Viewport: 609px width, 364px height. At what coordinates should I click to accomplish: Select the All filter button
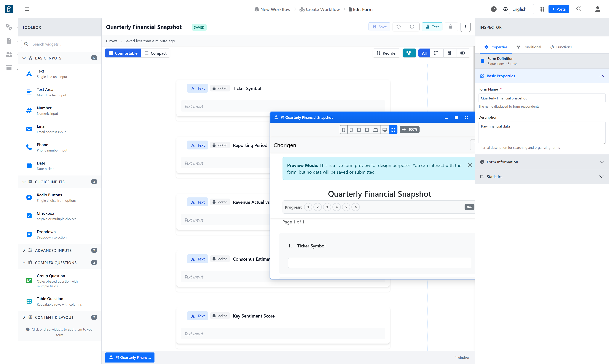click(424, 53)
